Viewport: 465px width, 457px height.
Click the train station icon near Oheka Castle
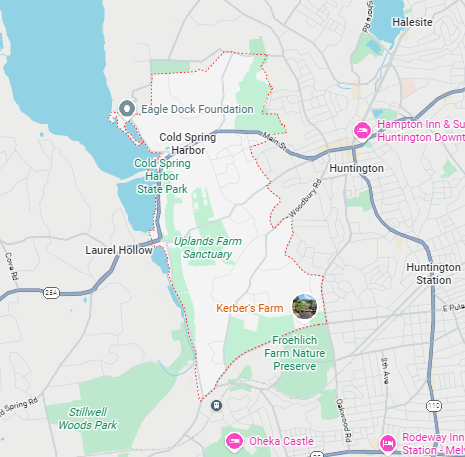pos(216,405)
